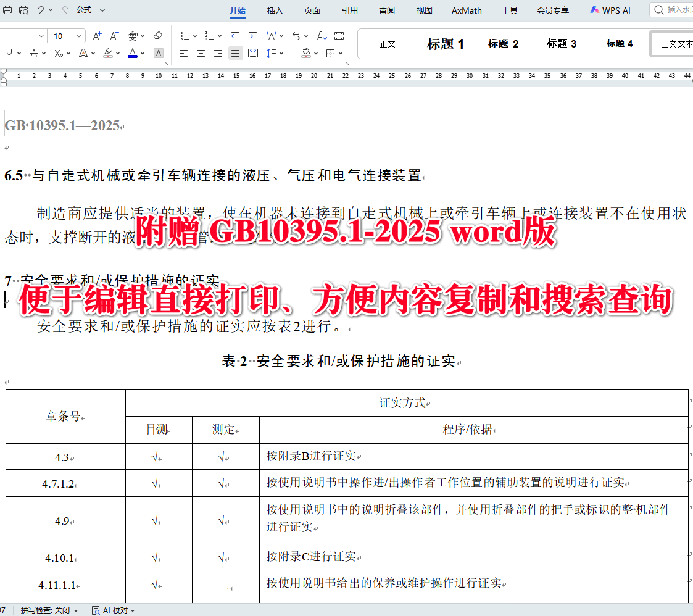Enable the decrease indent option
693x616 pixels.
pos(235,35)
